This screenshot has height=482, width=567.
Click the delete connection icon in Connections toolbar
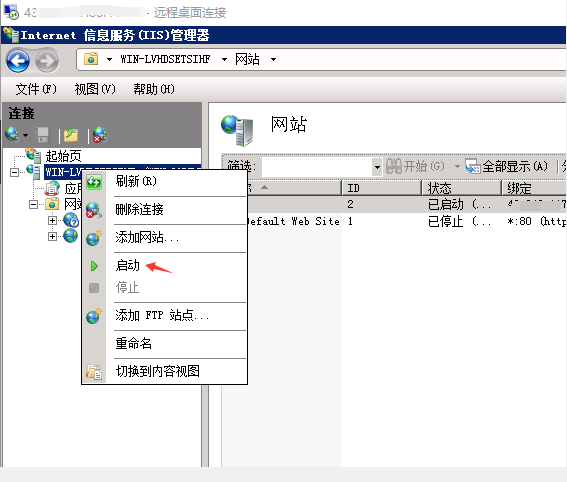tap(100, 135)
